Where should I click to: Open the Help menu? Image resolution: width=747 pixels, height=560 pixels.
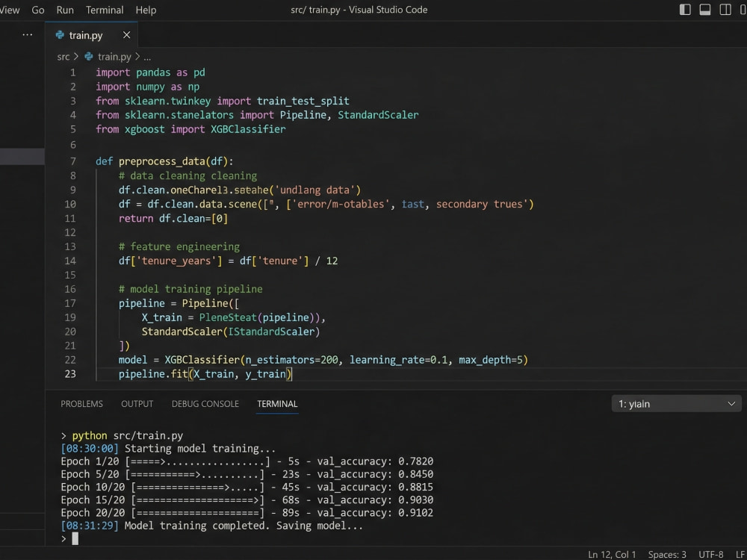coord(146,10)
